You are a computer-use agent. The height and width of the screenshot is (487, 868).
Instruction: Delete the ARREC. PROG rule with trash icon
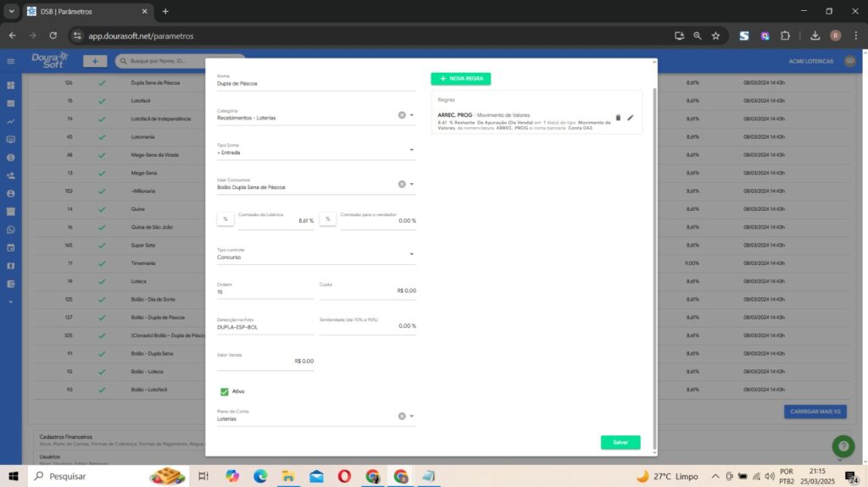click(x=618, y=118)
